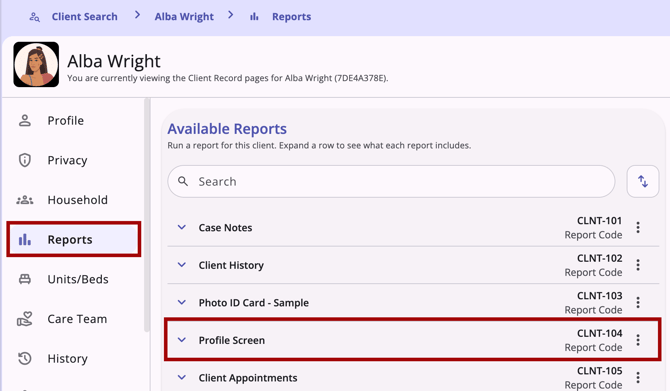Click Alba Wright's avatar photo
Viewport: 670px width, 391px height.
click(x=36, y=65)
